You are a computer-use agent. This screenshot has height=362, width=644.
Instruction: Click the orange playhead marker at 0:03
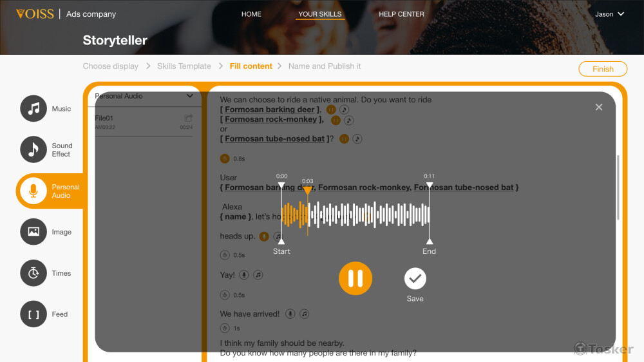point(308,190)
